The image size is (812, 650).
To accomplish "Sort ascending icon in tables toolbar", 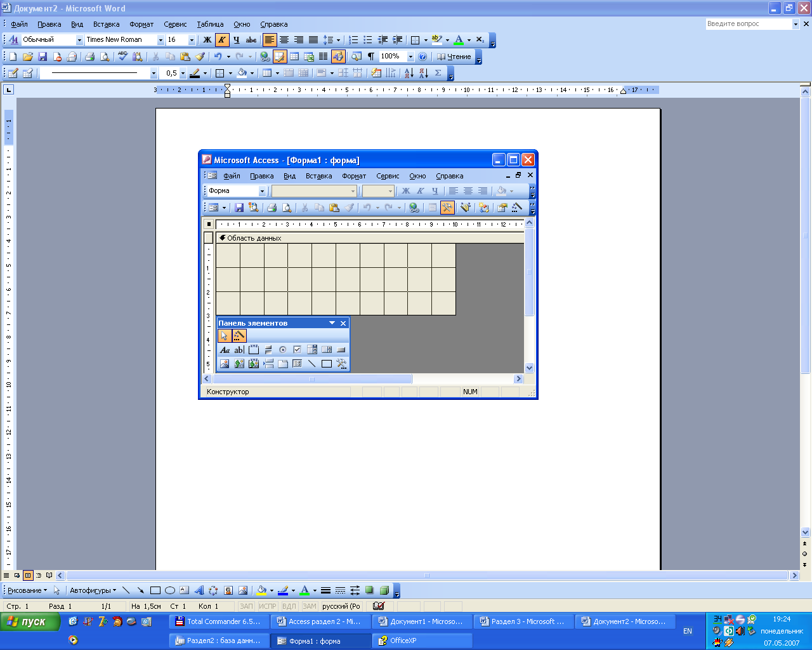I will tap(409, 74).
